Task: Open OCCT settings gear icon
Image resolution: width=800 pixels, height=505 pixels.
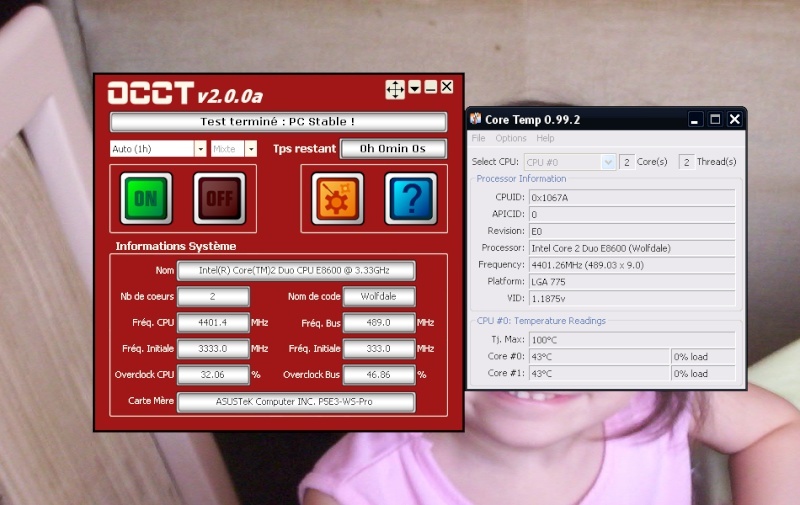Action: point(337,198)
